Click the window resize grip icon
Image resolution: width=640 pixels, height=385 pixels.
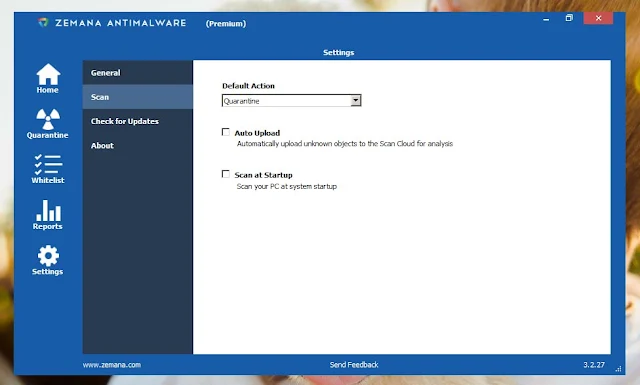pyautogui.click(x=618, y=368)
